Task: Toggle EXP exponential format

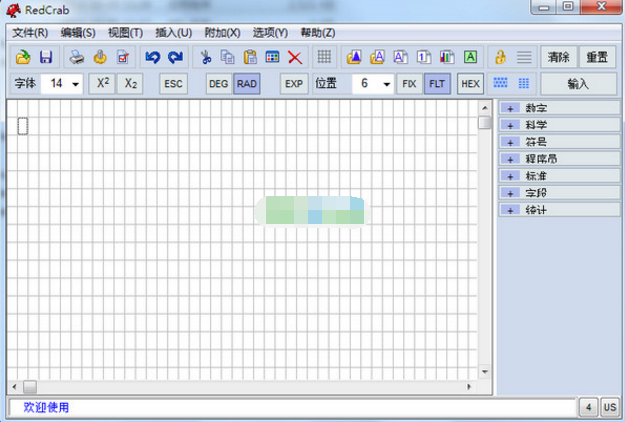Action: [x=294, y=84]
